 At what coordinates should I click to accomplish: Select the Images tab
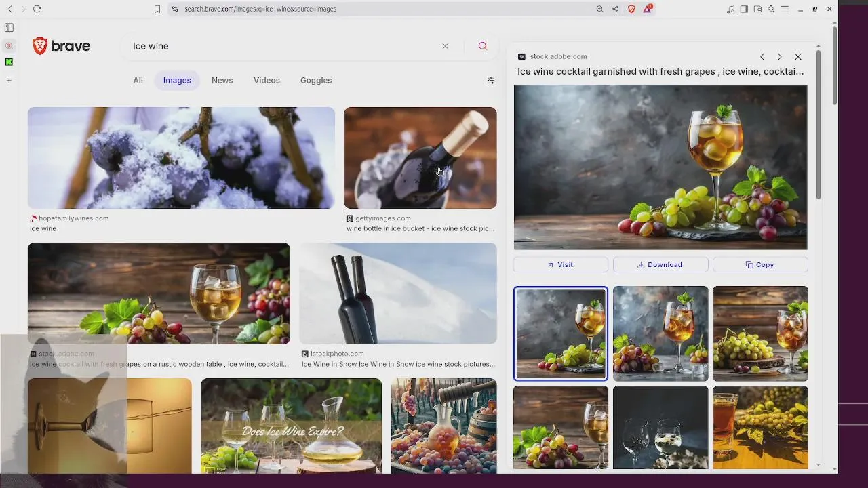point(177,80)
